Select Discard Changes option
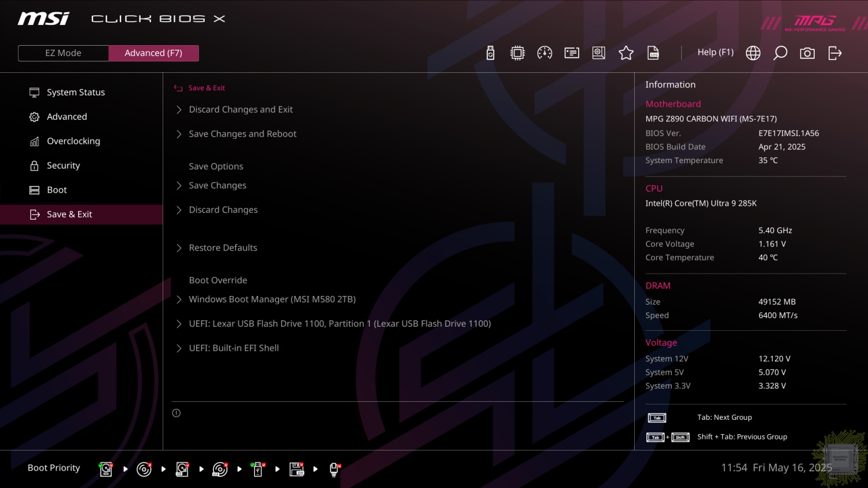Image resolution: width=868 pixels, height=488 pixels. tap(223, 210)
